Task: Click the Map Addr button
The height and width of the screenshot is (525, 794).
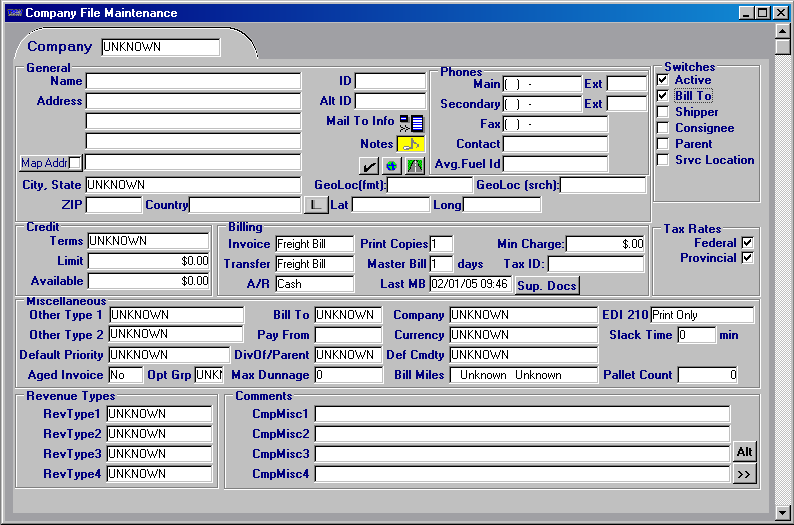Action: tap(42, 162)
